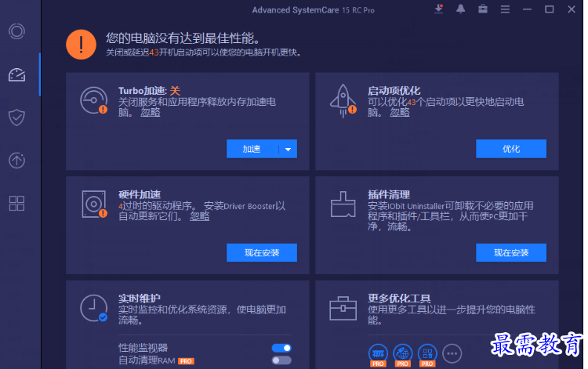Open the third PRO grid tool icon

427,353
